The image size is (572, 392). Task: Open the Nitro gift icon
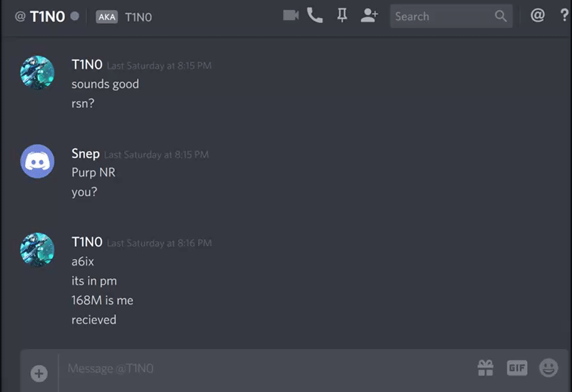[485, 368]
